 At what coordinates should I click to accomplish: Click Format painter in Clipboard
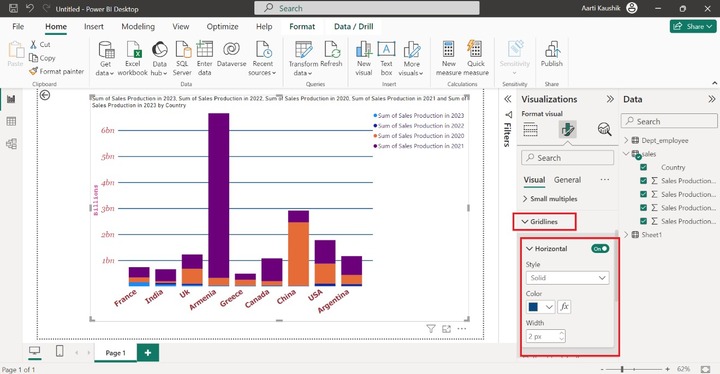[56, 71]
